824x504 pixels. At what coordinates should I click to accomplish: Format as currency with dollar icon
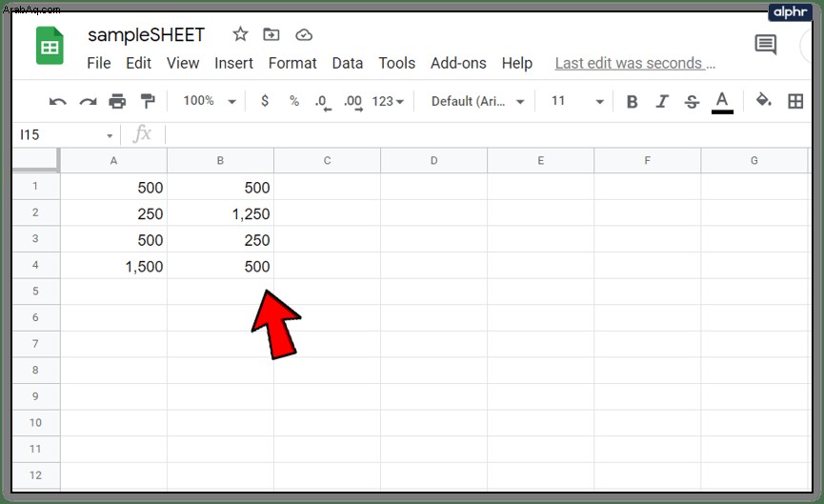265,101
